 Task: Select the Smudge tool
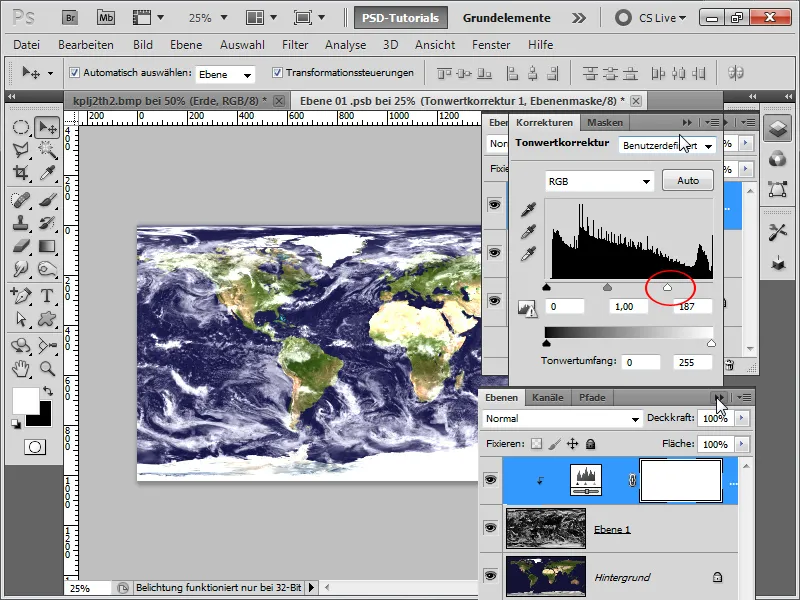click(20, 268)
